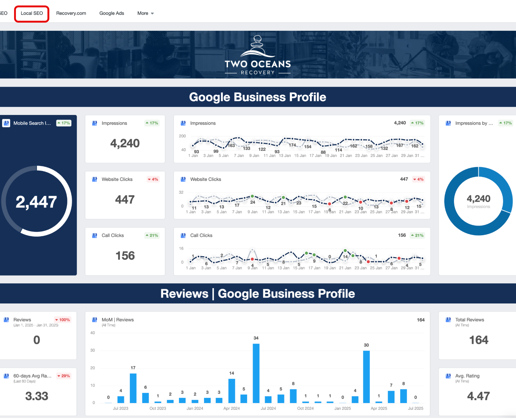
Task: Click the 100% decline badge on Reviews card
Action: pyautogui.click(x=63, y=320)
